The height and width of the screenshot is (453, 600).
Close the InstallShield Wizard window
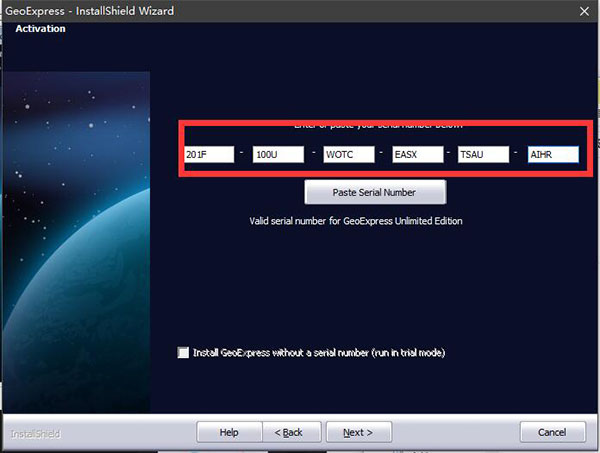click(584, 11)
